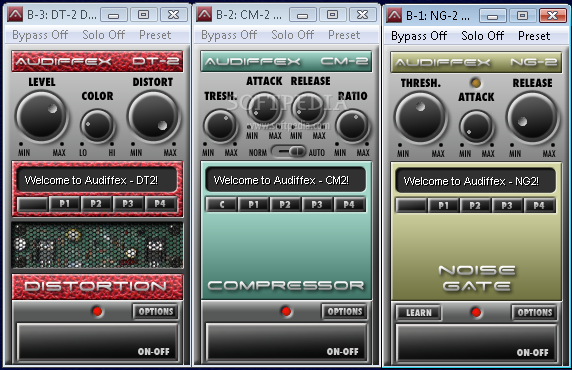This screenshot has width=572, height=370.
Task: Maximize the B-2 CM-2 window
Action: tap(332, 15)
